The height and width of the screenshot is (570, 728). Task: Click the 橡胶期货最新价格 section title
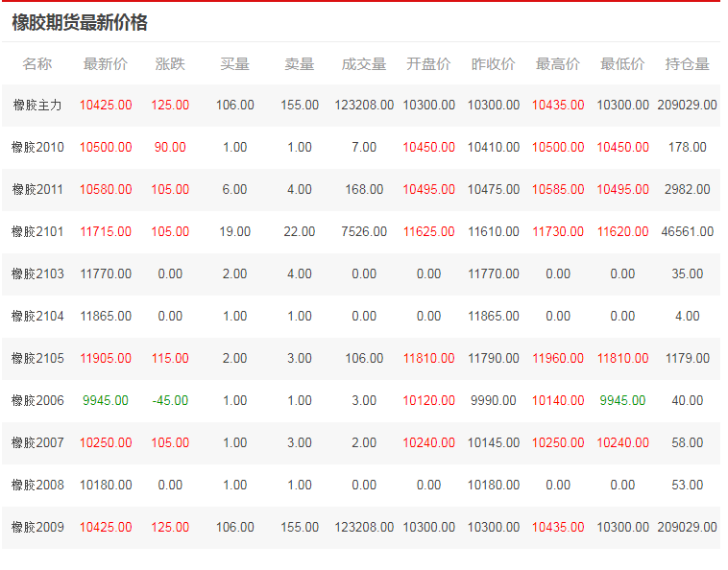(x=80, y=23)
